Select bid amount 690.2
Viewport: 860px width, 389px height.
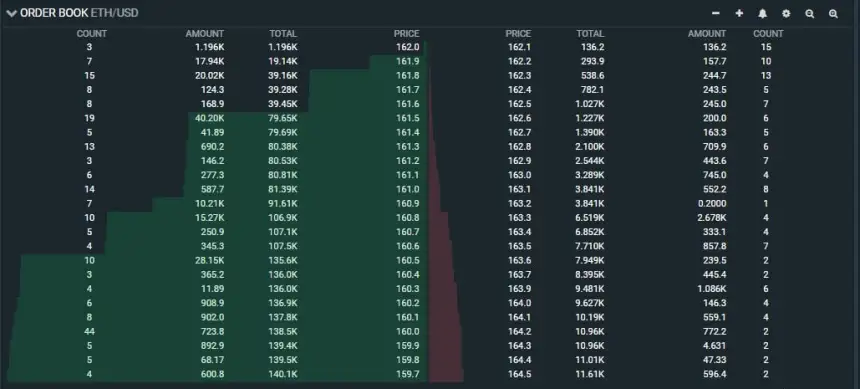pyautogui.click(x=213, y=146)
